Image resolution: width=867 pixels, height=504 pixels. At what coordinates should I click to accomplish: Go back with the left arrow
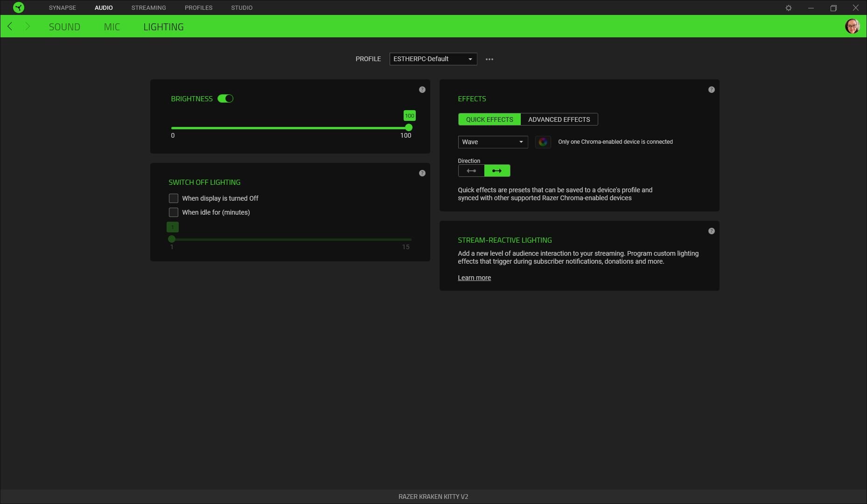10,26
